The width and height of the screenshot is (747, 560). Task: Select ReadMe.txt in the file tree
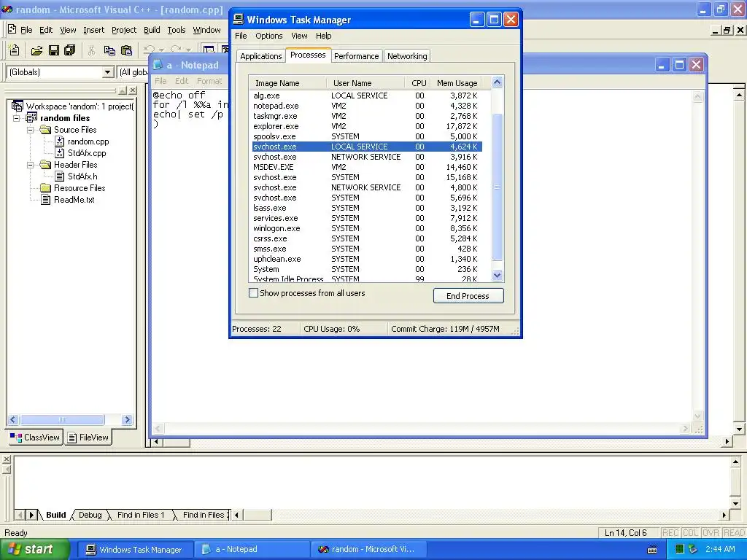click(74, 200)
